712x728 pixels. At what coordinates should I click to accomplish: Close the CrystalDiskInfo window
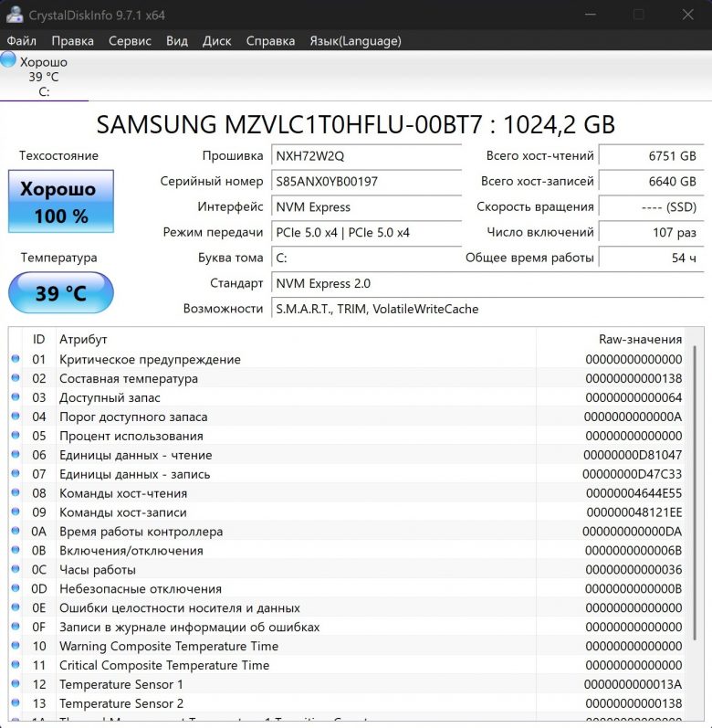coord(688,15)
